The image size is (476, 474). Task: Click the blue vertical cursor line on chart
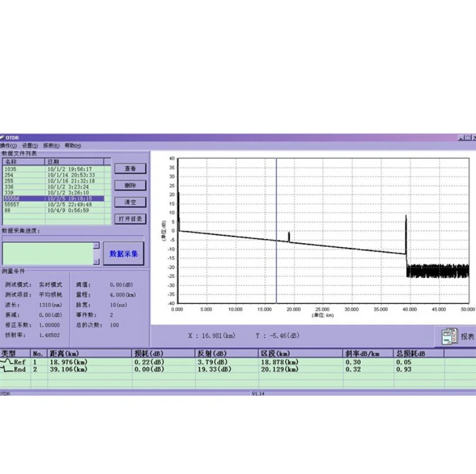pyautogui.click(x=276, y=231)
